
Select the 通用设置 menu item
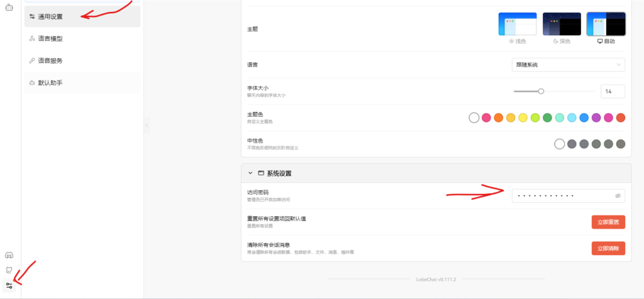[x=82, y=16]
